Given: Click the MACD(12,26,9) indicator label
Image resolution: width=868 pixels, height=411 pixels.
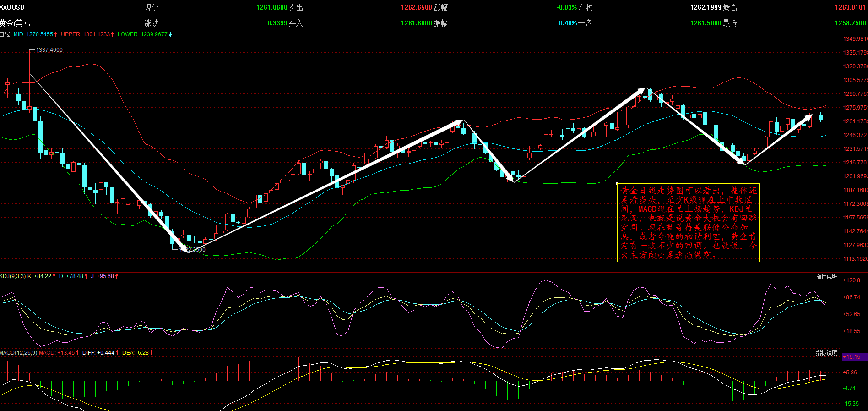Looking at the screenshot, I should click(x=18, y=353).
